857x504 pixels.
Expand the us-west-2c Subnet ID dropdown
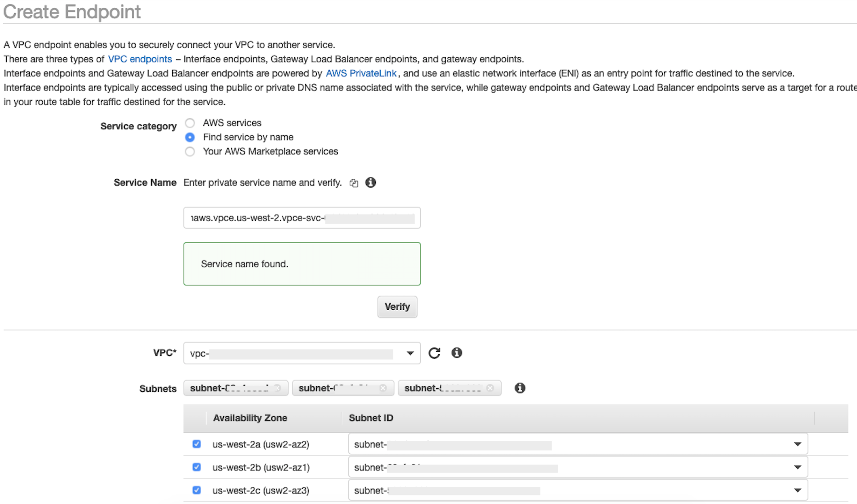tap(798, 490)
